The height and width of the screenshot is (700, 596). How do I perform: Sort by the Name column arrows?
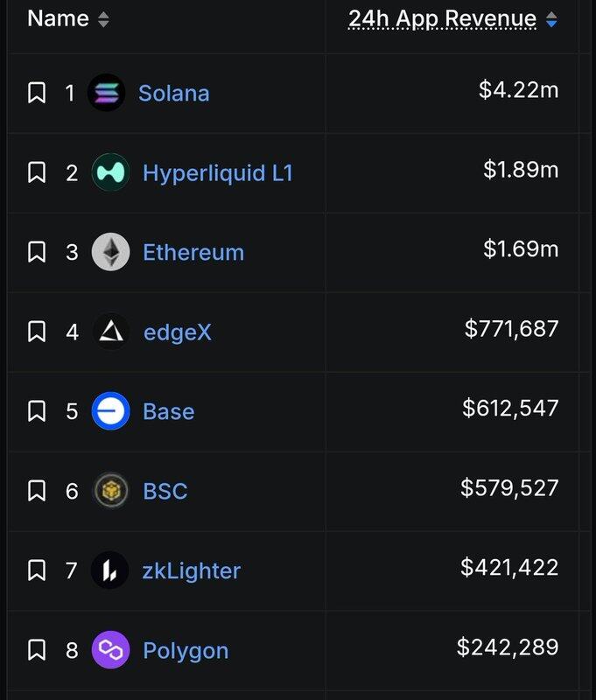click(103, 18)
